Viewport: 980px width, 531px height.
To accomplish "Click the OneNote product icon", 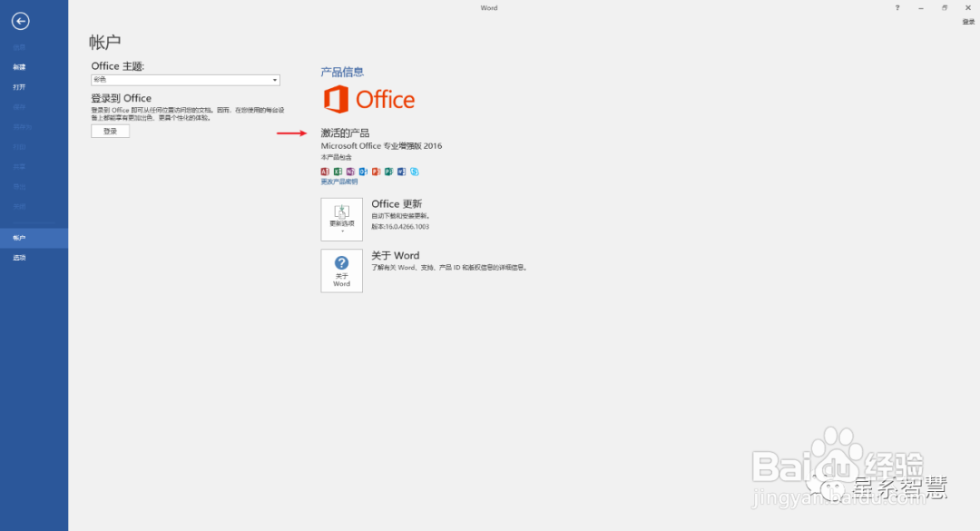I will [350, 172].
